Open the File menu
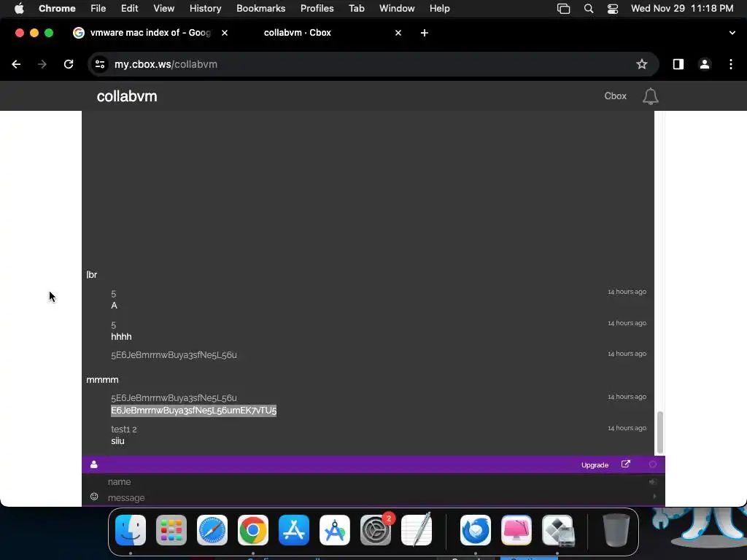The height and width of the screenshot is (560, 747). (98, 8)
